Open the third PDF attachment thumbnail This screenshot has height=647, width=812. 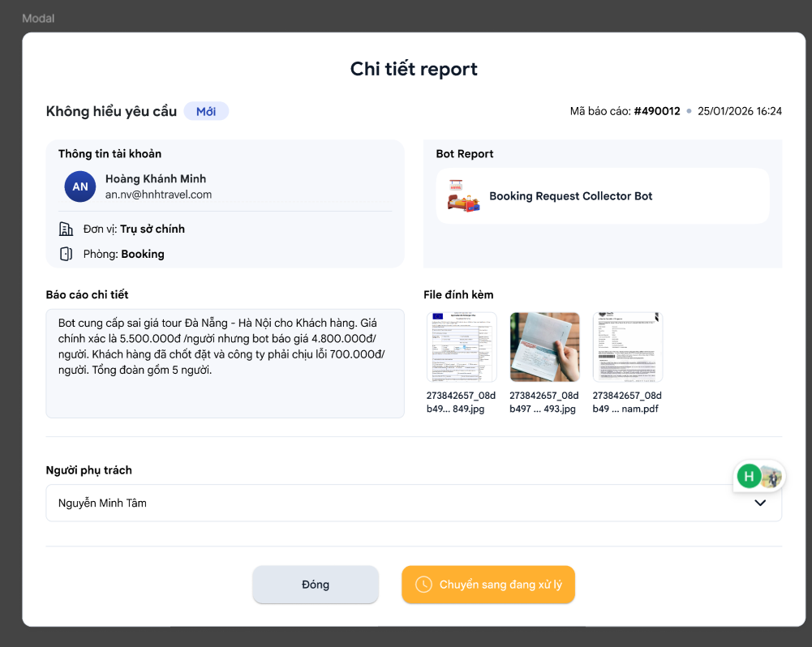627,347
